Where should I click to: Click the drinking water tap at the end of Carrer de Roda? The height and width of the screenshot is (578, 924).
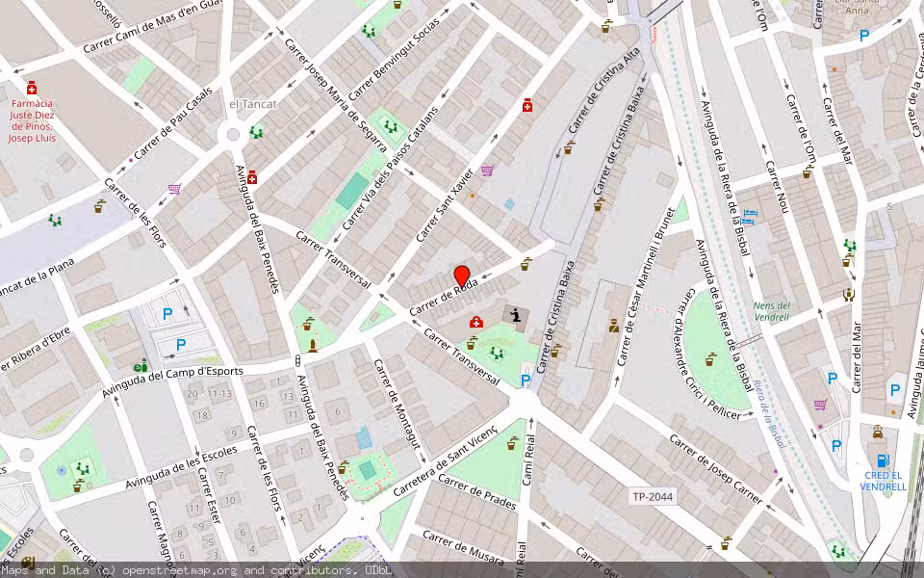coord(526,264)
